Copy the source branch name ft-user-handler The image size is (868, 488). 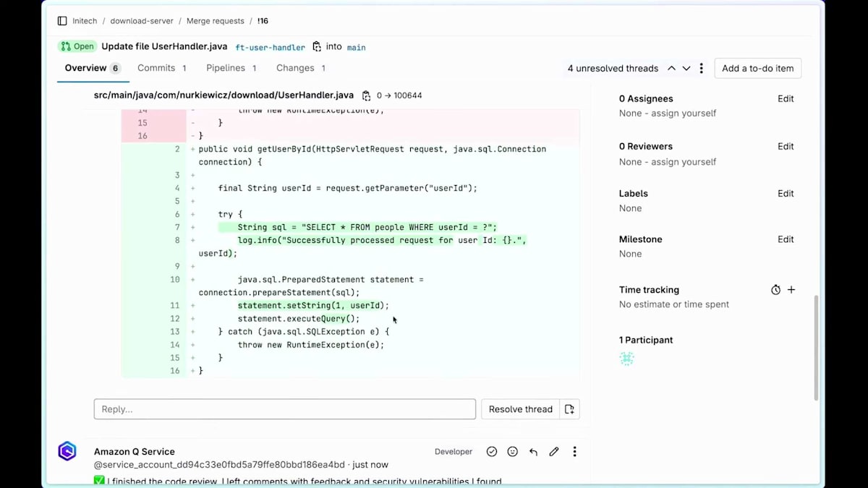tap(317, 46)
